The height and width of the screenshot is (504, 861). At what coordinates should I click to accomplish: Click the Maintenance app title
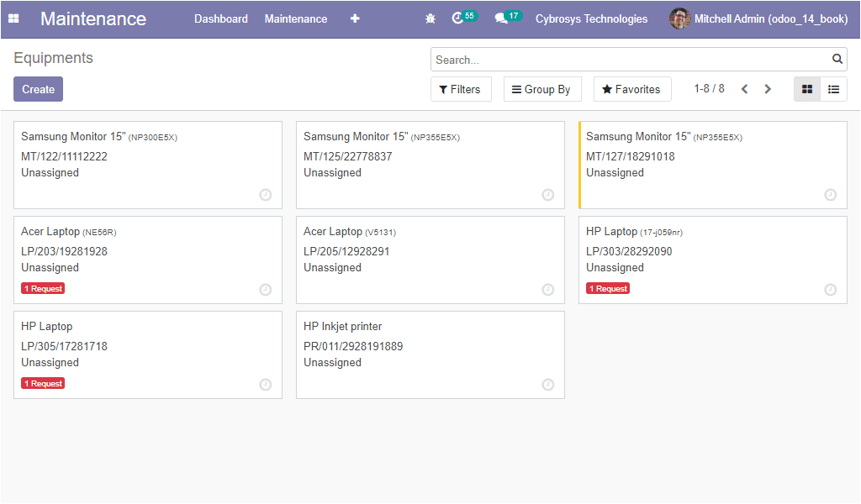(x=93, y=18)
